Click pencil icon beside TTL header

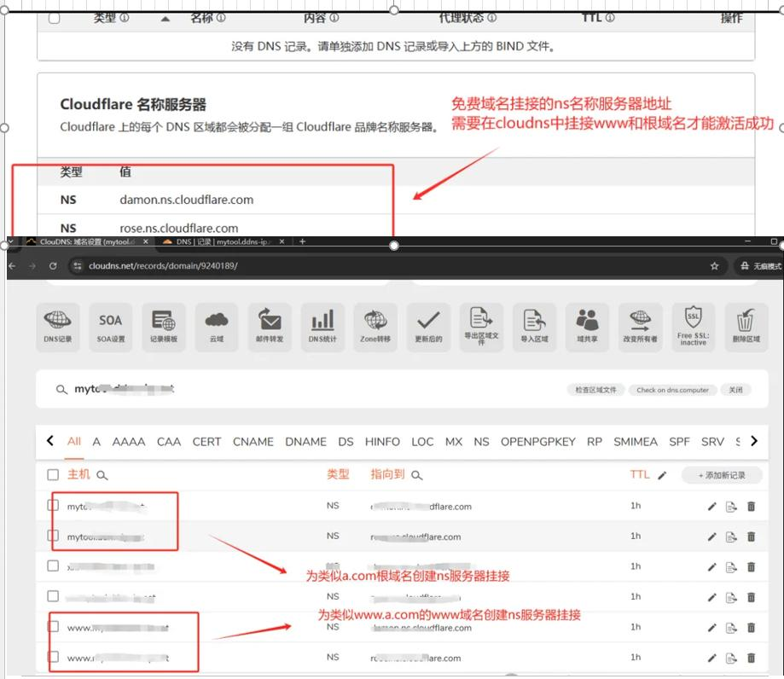pos(663,475)
